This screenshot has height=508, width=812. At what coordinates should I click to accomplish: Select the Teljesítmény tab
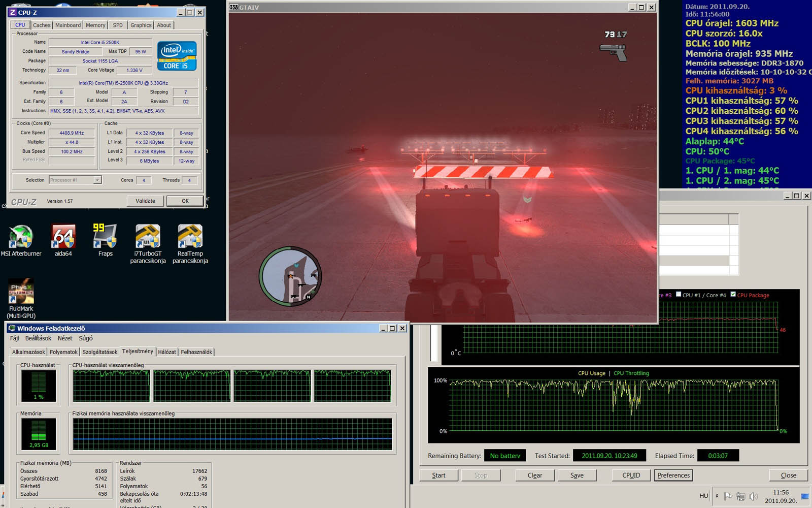click(138, 351)
